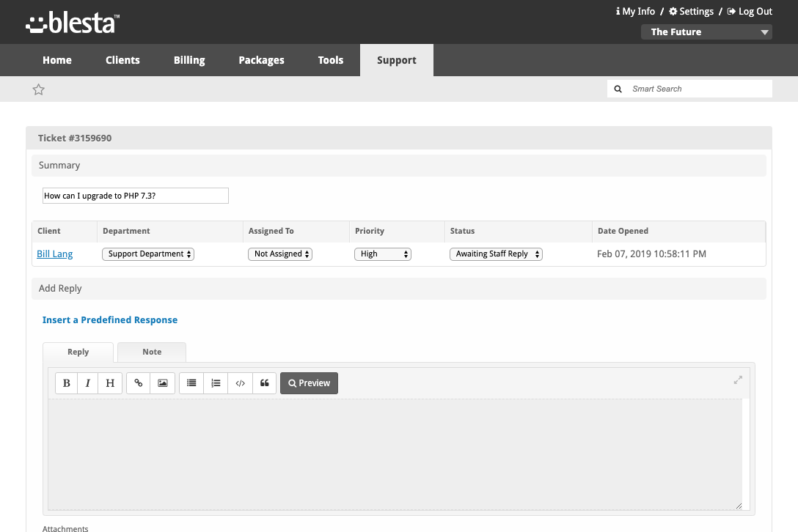Open Bill Lang's client profile
The width and height of the screenshot is (798, 532).
pyautogui.click(x=55, y=254)
